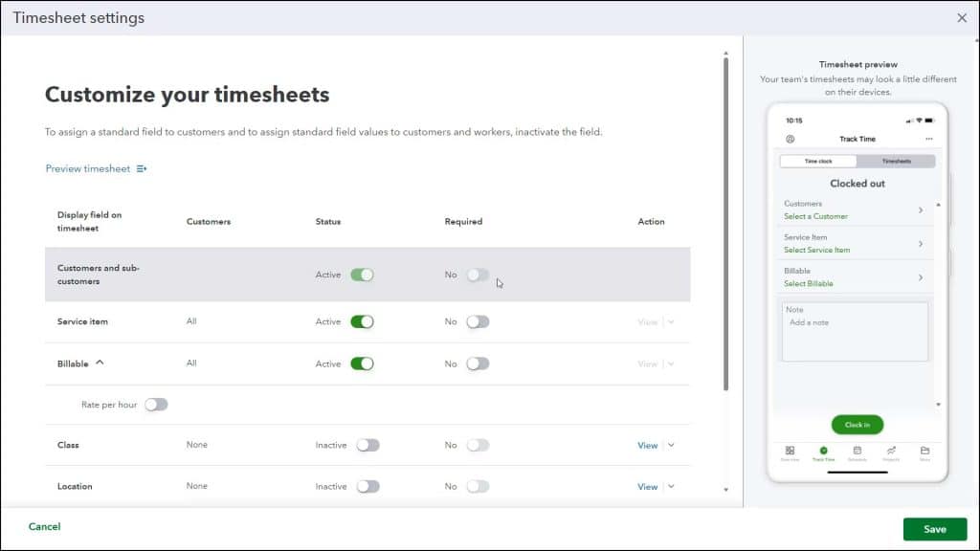The width and height of the screenshot is (980, 551).
Task: Click the preview icon beside Preview timesheet
Action: [140, 167]
